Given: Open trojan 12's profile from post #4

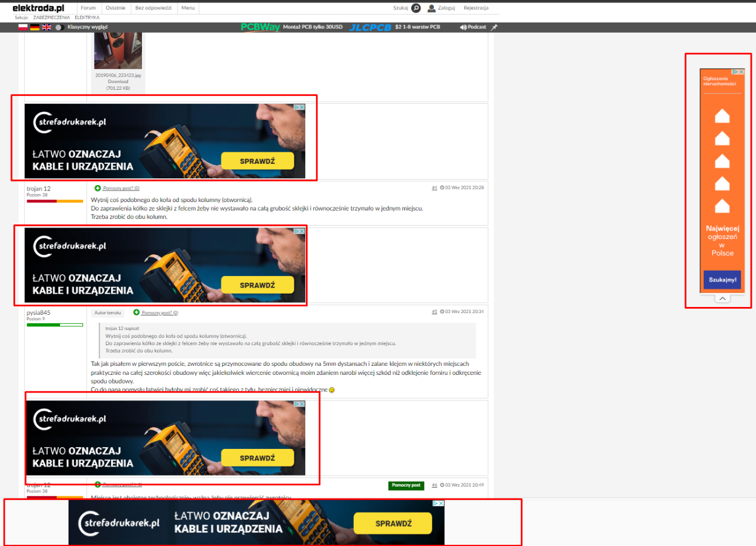Looking at the screenshot, I should point(39,189).
